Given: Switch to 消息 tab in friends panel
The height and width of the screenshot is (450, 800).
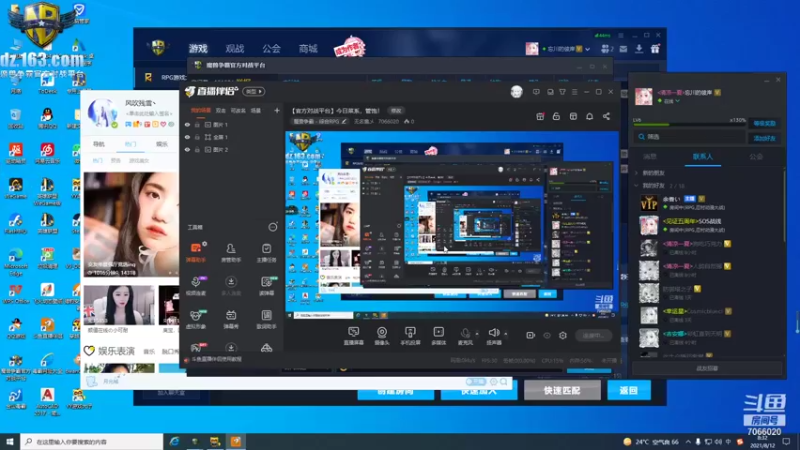Looking at the screenshot, I should [x=650, y=157].
